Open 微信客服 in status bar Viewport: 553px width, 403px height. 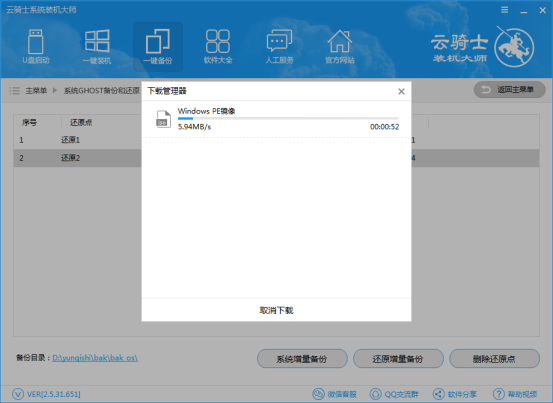click(334, 394)
